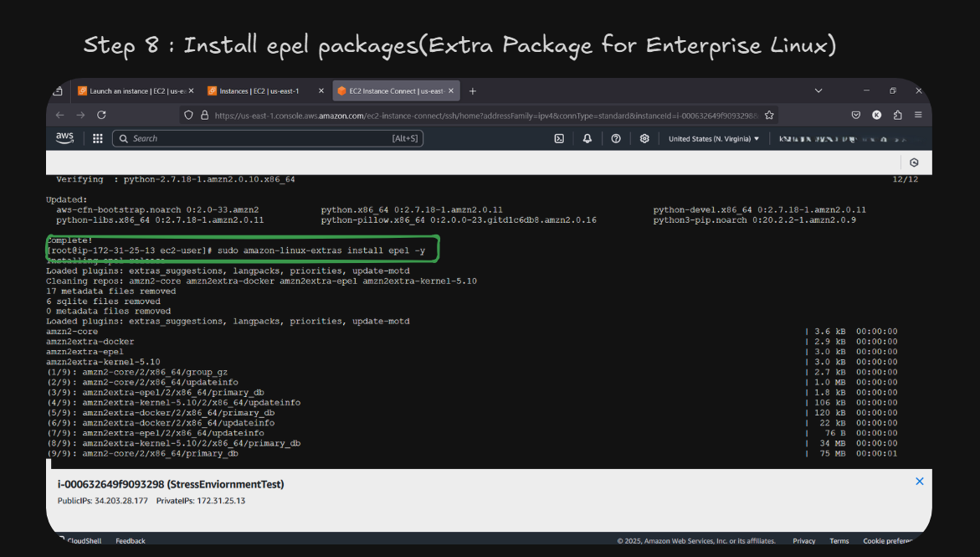Focus the AWS Search field

click(x=268, y=138)
